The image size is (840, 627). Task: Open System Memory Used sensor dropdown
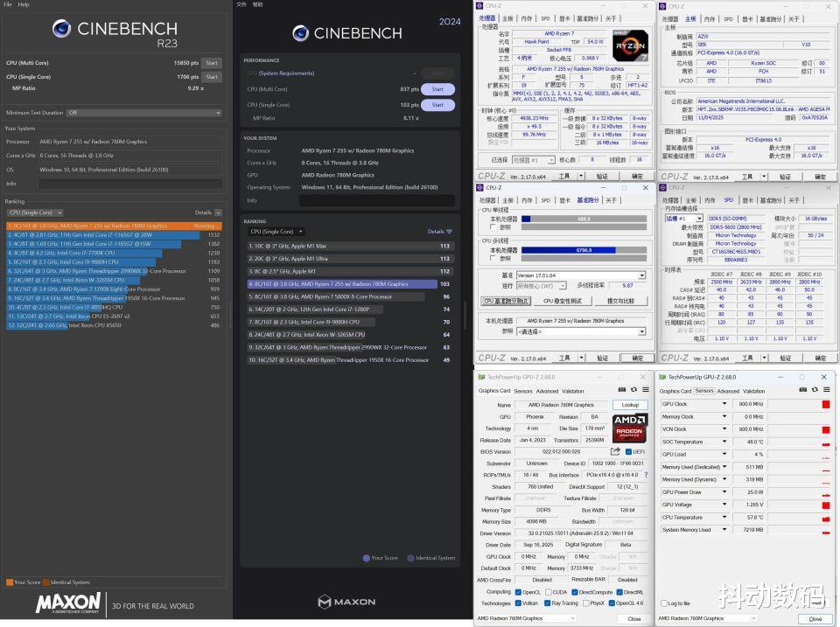(x=724, y=530)
